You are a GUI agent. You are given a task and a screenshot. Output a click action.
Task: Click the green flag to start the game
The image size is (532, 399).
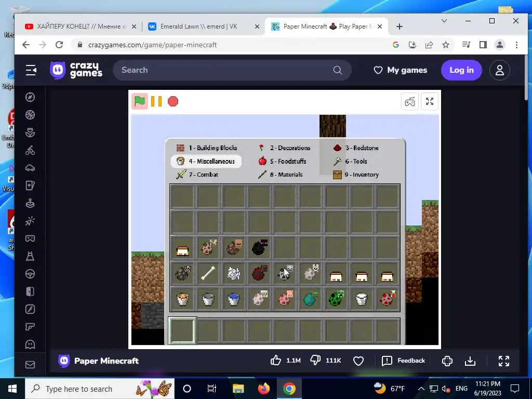click(x=140, y=101)
